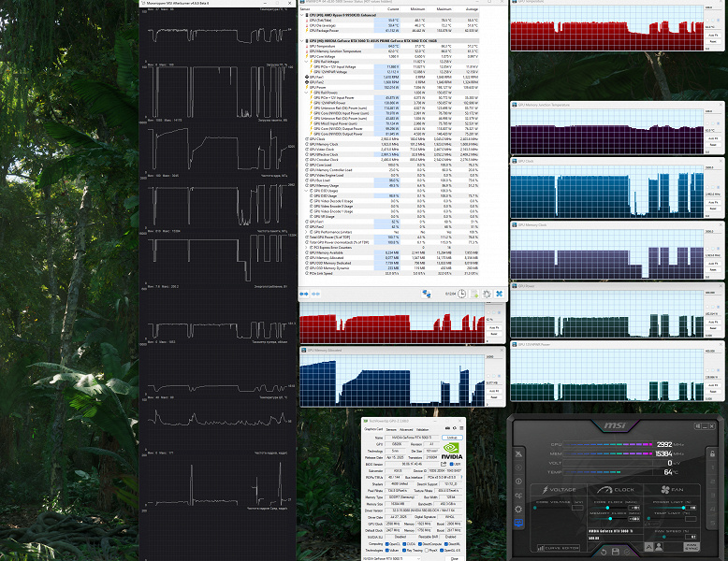
Task: Open Afterburner Curve Editor button
Action: [559, 548]
